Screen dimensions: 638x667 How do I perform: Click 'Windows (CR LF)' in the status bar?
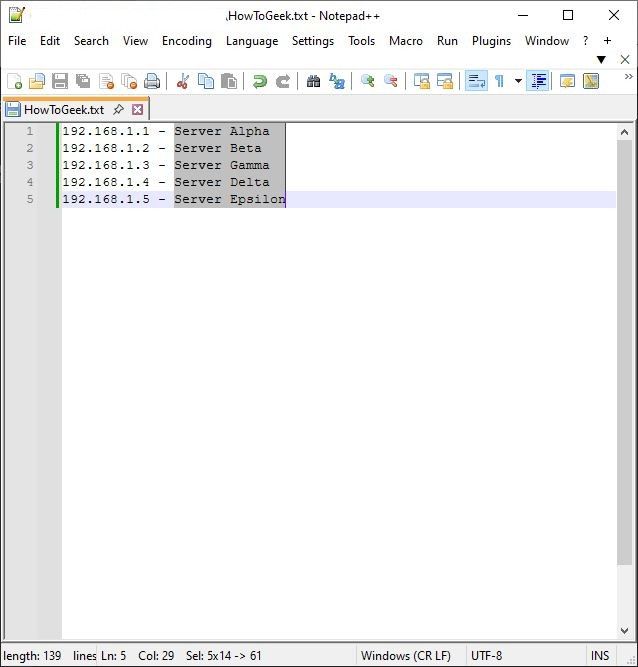click(406, 656)
